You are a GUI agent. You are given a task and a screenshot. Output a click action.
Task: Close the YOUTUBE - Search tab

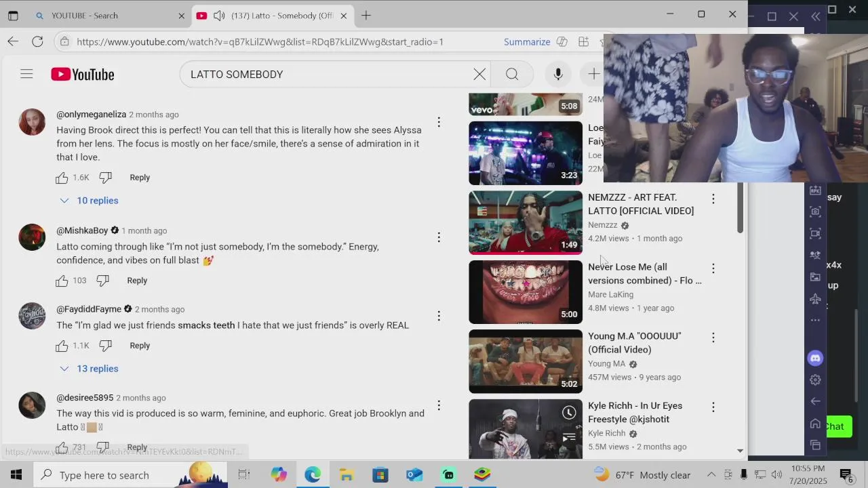(x=181, y=16)
